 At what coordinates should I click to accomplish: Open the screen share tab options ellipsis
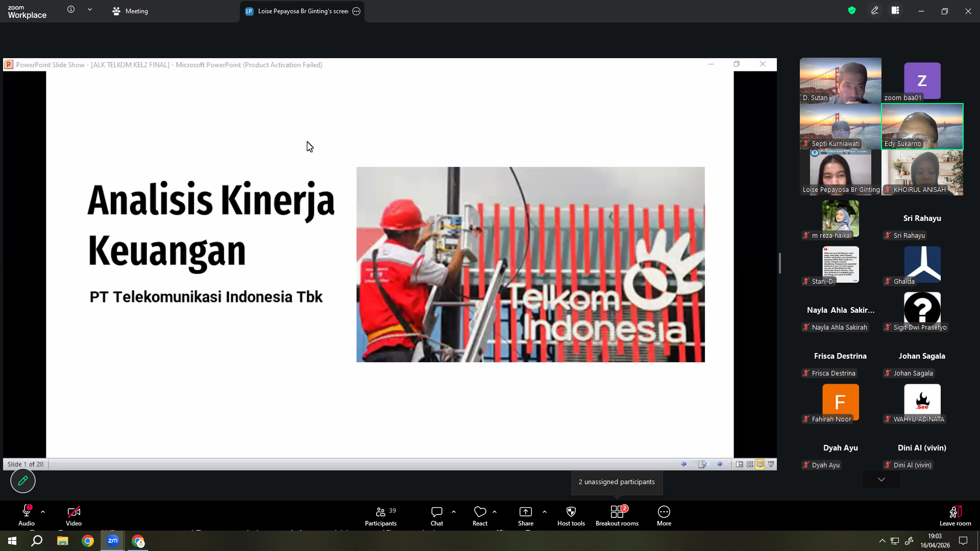click(356, 11)
